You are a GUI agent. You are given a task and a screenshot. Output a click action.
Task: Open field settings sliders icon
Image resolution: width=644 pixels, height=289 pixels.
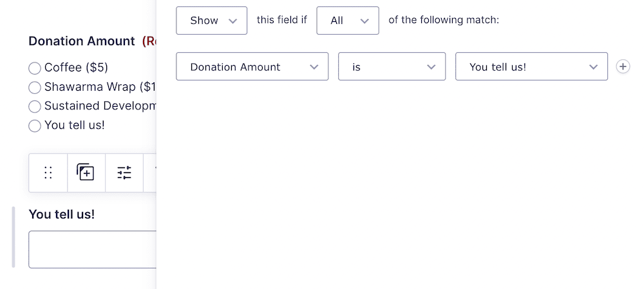pyautogui.click(x=124, y=172)
